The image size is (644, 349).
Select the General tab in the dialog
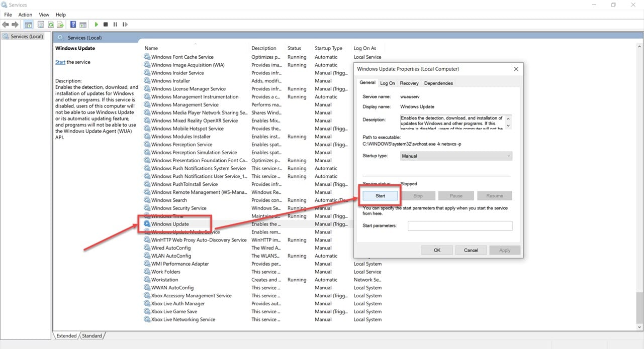(x=367, y=82)
